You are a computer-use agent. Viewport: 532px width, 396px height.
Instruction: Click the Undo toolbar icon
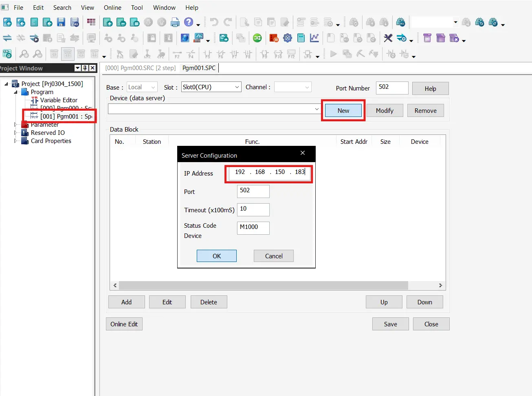(x=215, y=22)
